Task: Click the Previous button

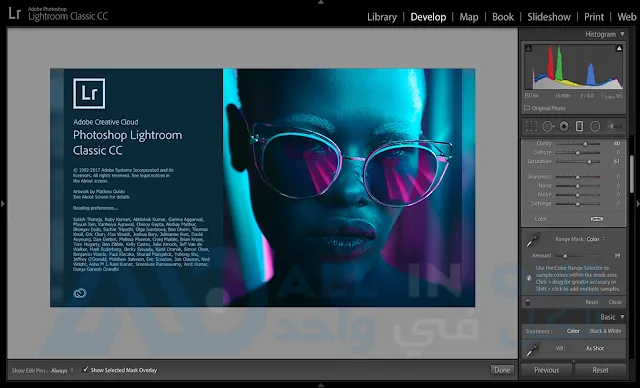Action: 547,370
